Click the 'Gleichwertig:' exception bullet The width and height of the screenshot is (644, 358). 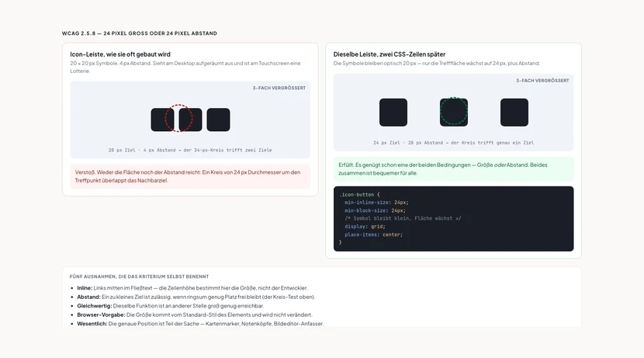click(x=171, y=306)
